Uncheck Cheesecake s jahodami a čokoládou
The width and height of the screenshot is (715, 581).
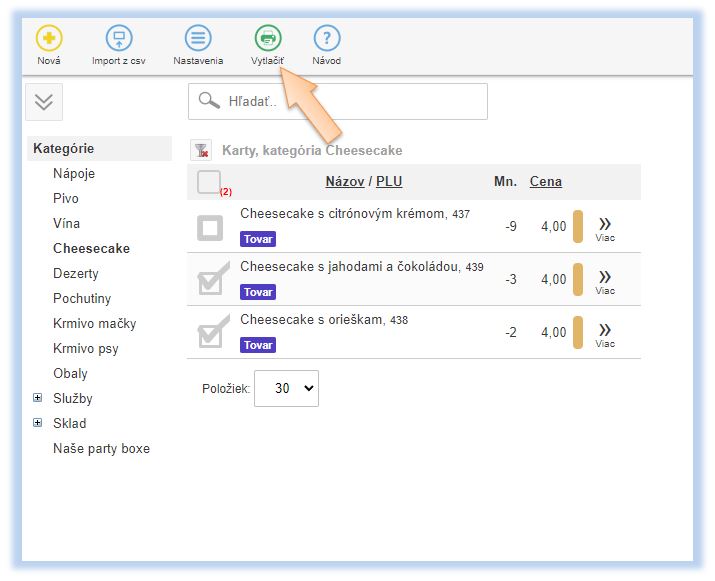tap(210, 281)
